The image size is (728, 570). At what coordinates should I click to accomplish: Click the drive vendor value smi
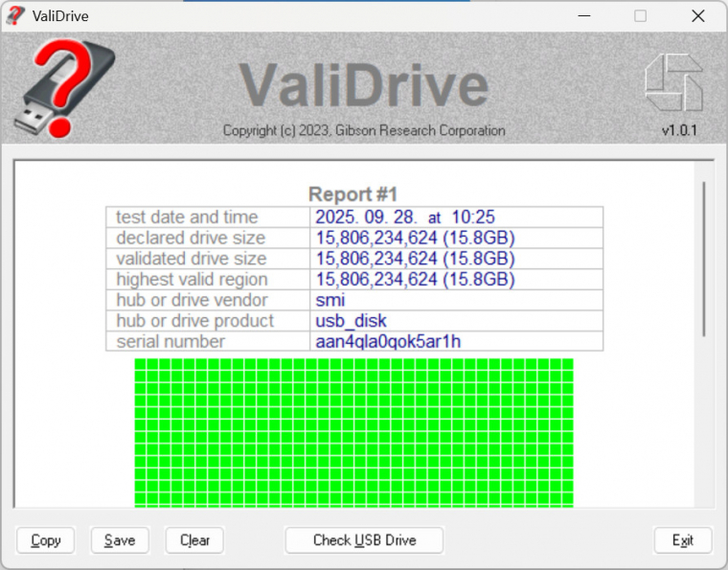[x=330, y=300]
